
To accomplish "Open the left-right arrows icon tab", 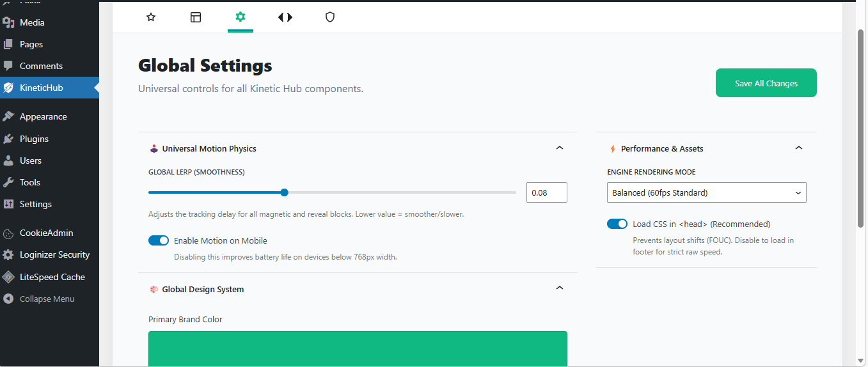I will click(285, 17).
